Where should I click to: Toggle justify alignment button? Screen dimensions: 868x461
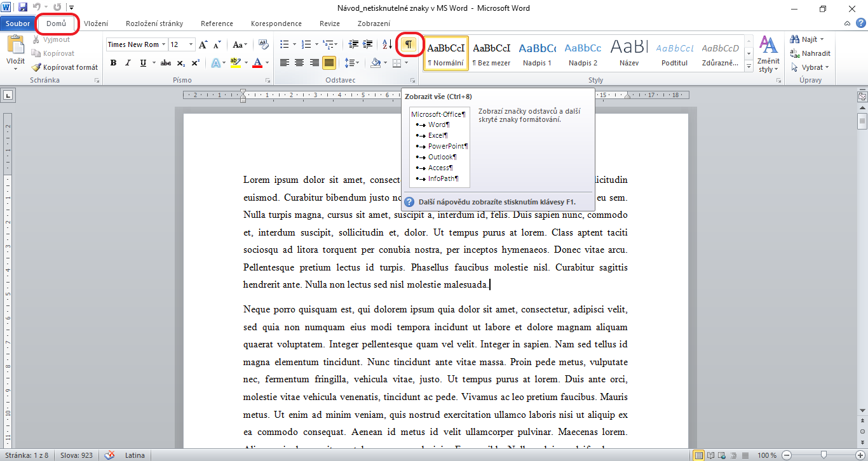(x=329, y=63)
